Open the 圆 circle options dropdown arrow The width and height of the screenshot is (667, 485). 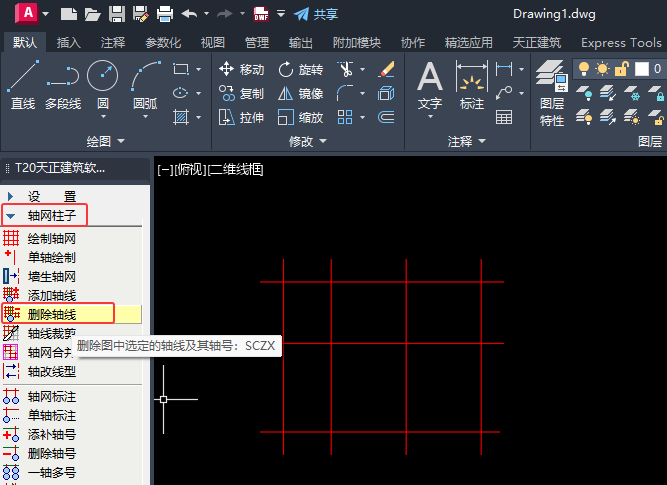103,116
